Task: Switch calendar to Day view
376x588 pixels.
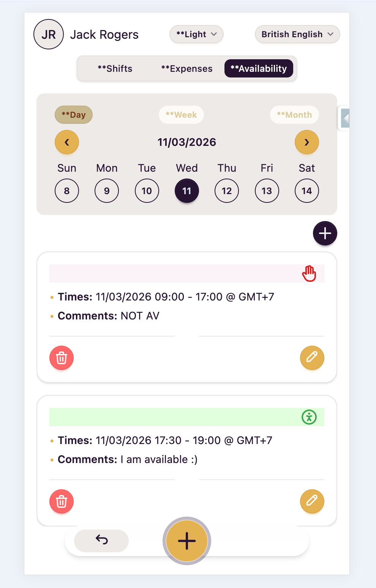Action: pos(74,115)
